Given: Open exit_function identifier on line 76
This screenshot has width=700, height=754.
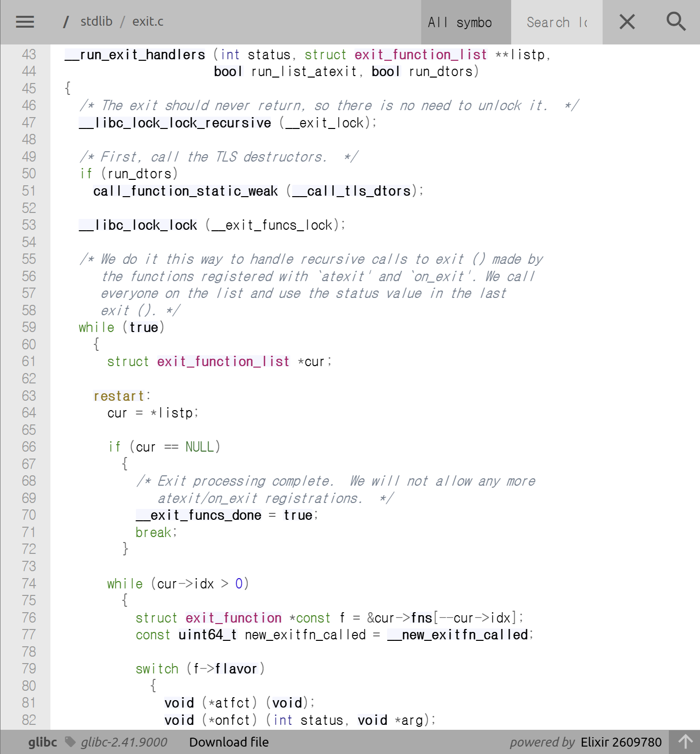Looking at the screenshot, I should click(x=234, y=618).
